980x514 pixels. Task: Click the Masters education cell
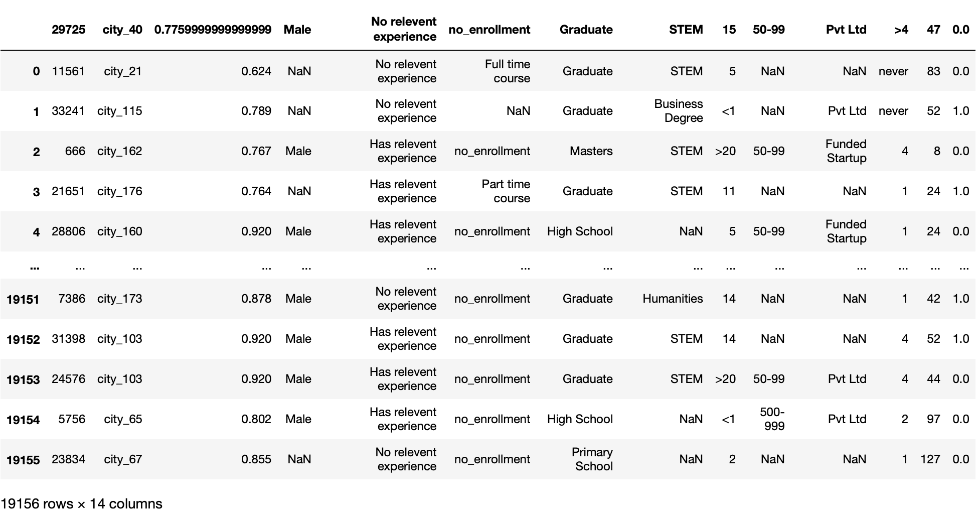(591, 151)
